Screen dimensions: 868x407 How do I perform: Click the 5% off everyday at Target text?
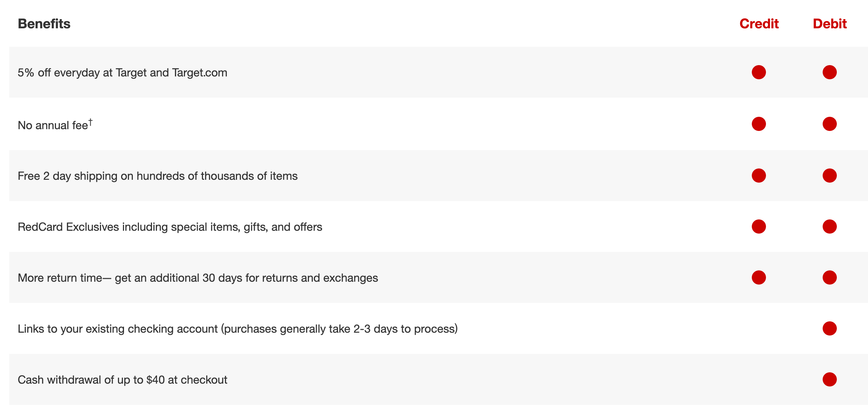point(122,73)
